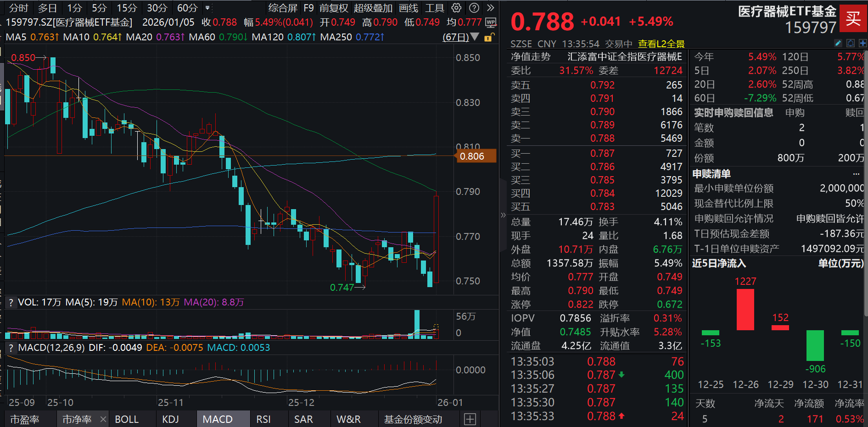Switch to 分时 intraday view
This screenshot has height=427, width=868.
click(17, 8)
